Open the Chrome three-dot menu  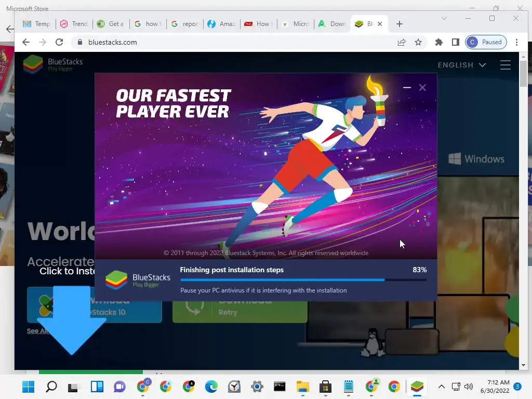click(516, 42)
